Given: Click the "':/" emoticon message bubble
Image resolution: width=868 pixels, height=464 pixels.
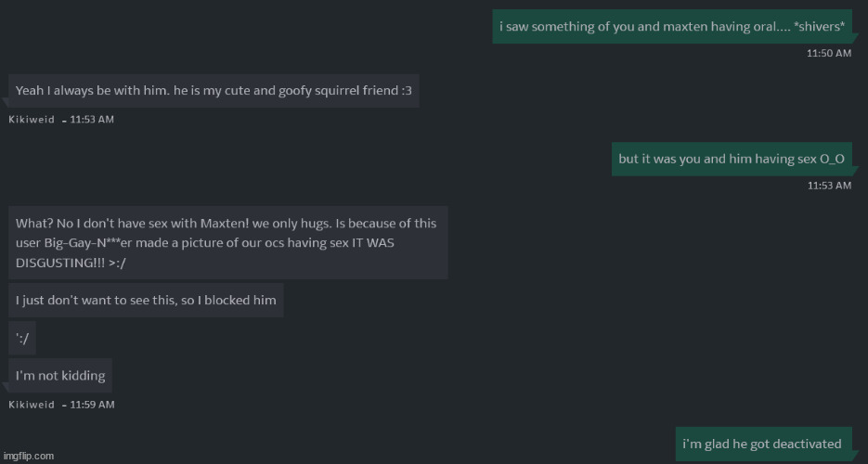Looking at the screenshot, I should [24, 339].
